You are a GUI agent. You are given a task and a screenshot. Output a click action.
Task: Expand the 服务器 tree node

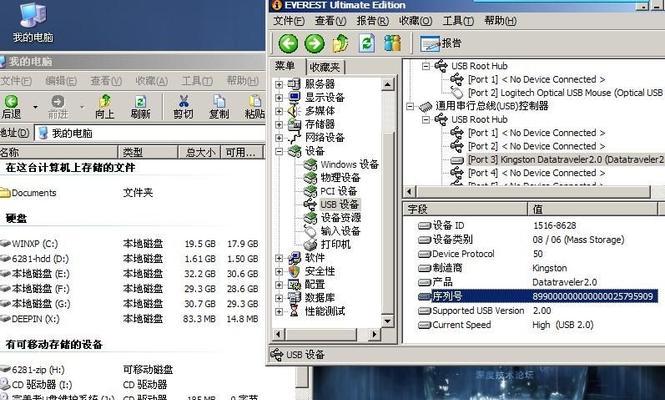(279, 84)
